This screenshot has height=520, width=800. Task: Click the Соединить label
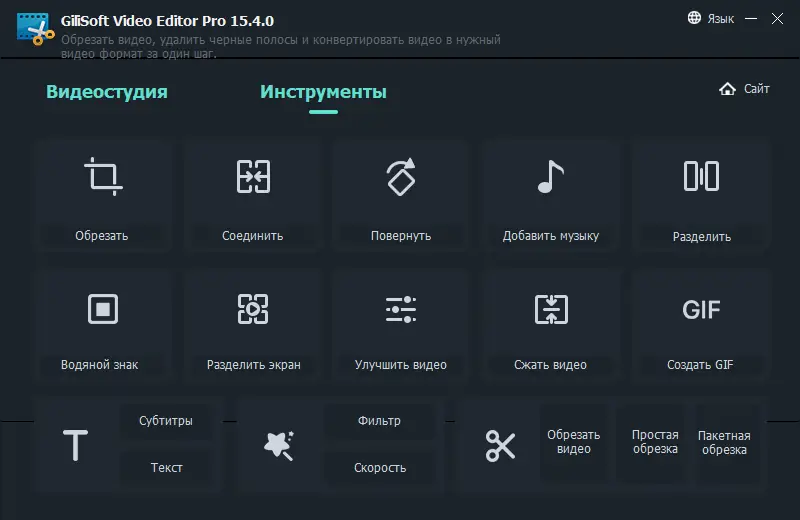coord(253,236)
